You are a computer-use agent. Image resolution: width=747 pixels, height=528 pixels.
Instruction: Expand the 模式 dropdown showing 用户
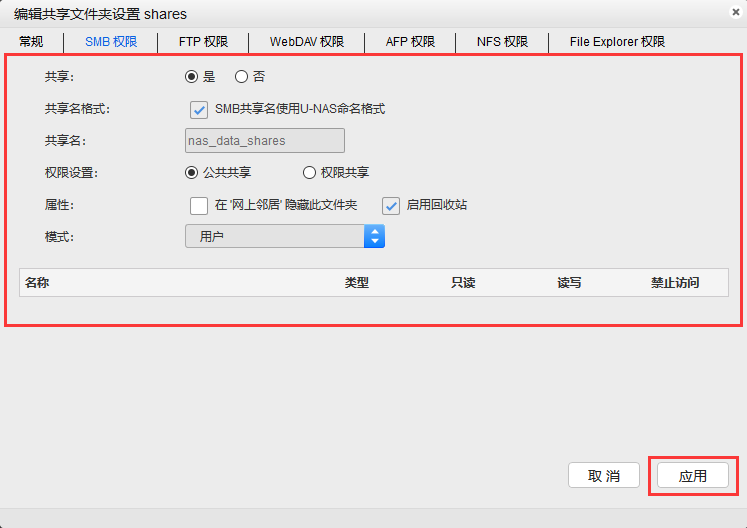click(x=284, y=237)
